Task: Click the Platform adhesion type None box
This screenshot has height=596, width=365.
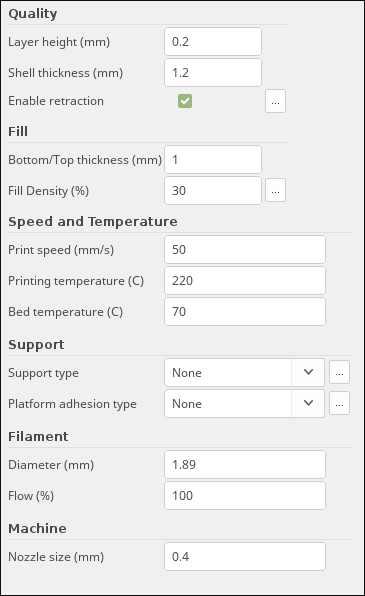Action: (x=244, y=404)
